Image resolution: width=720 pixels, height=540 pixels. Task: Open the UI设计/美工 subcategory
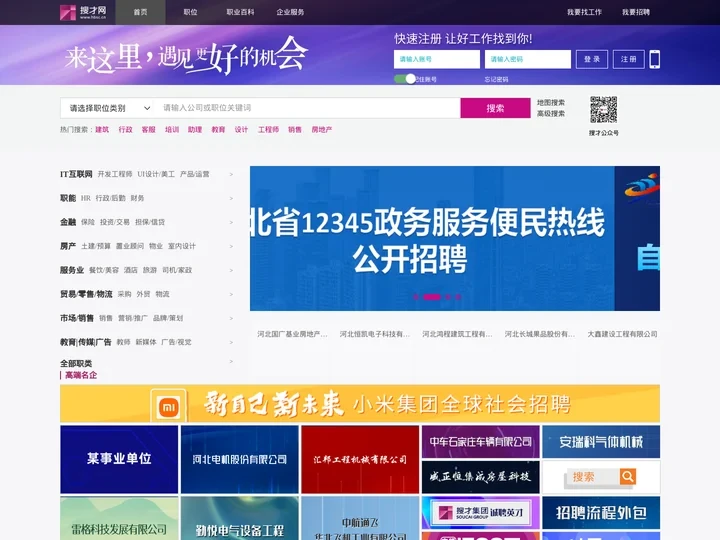[x=156, y=174]
